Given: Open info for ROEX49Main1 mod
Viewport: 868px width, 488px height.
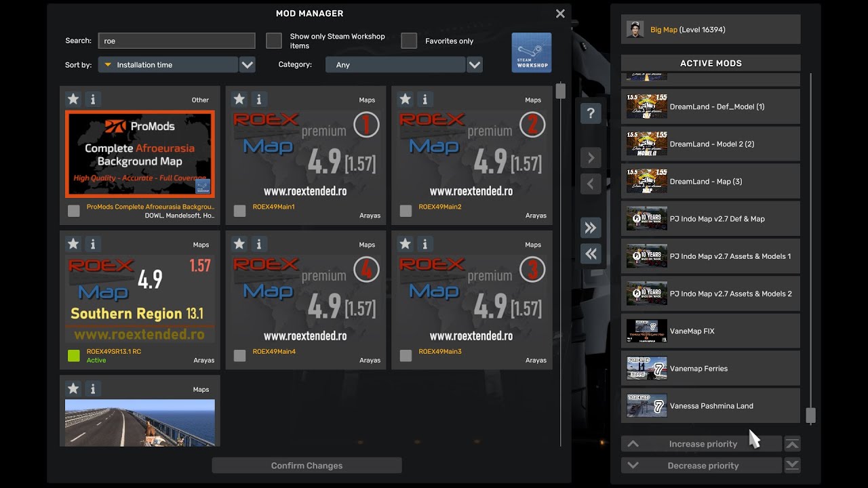Looking at the screenshot, I should [x=259, y=100].
